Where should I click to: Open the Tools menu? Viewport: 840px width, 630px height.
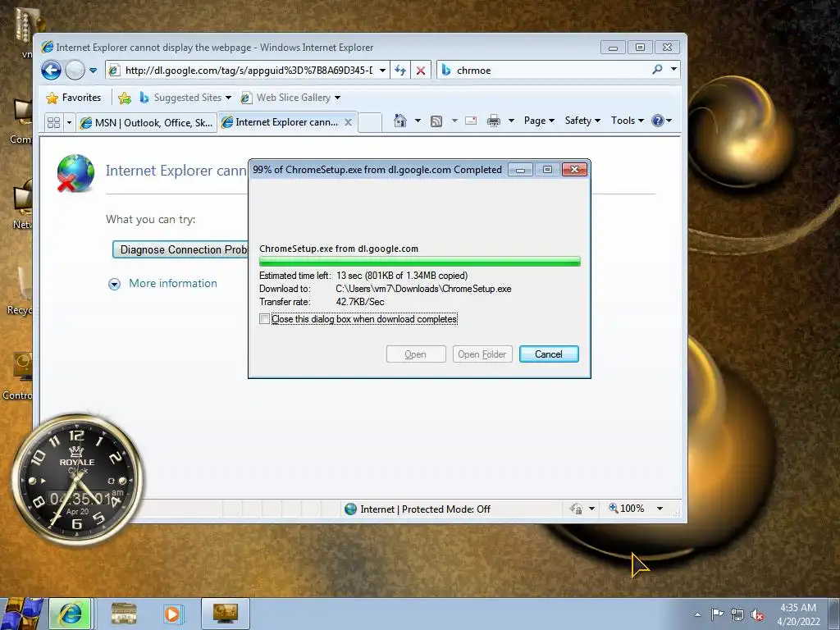(628, 121)
